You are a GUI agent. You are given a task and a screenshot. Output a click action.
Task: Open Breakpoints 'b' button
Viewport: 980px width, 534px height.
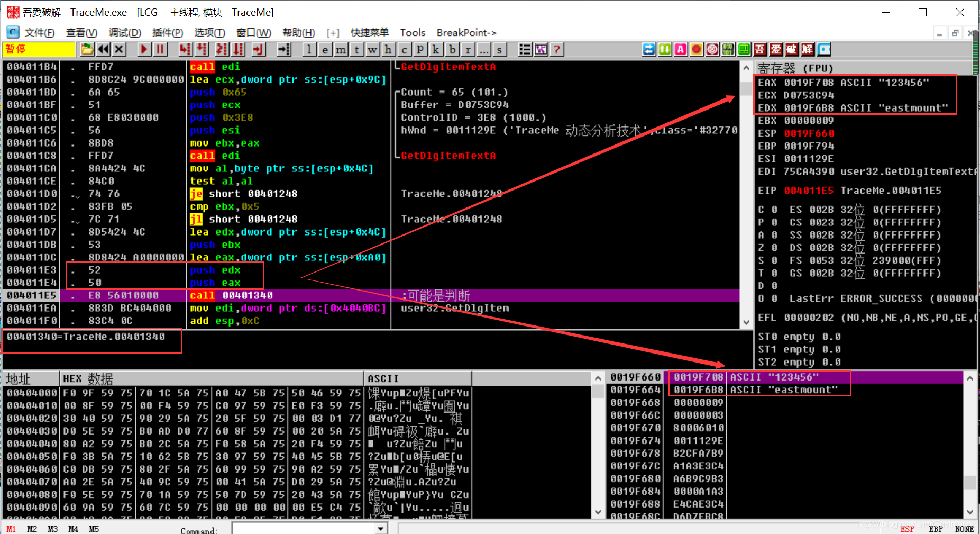452,49
